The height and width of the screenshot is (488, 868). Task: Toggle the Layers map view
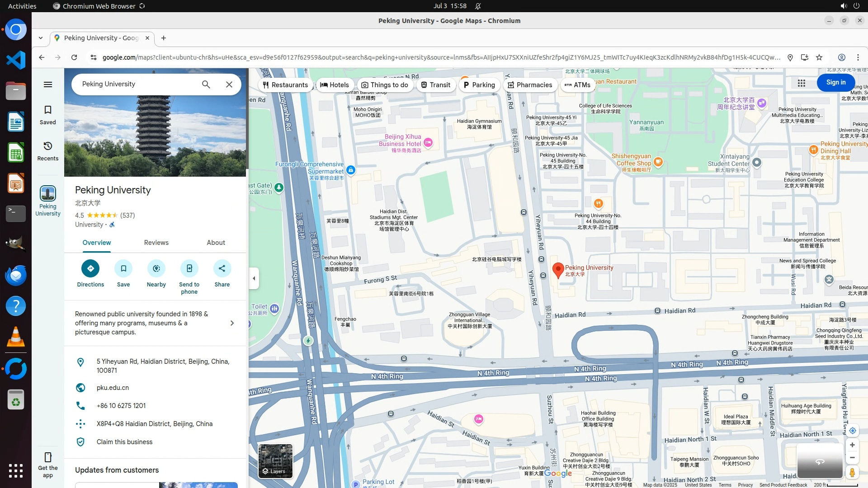click(x=275, y=461)
